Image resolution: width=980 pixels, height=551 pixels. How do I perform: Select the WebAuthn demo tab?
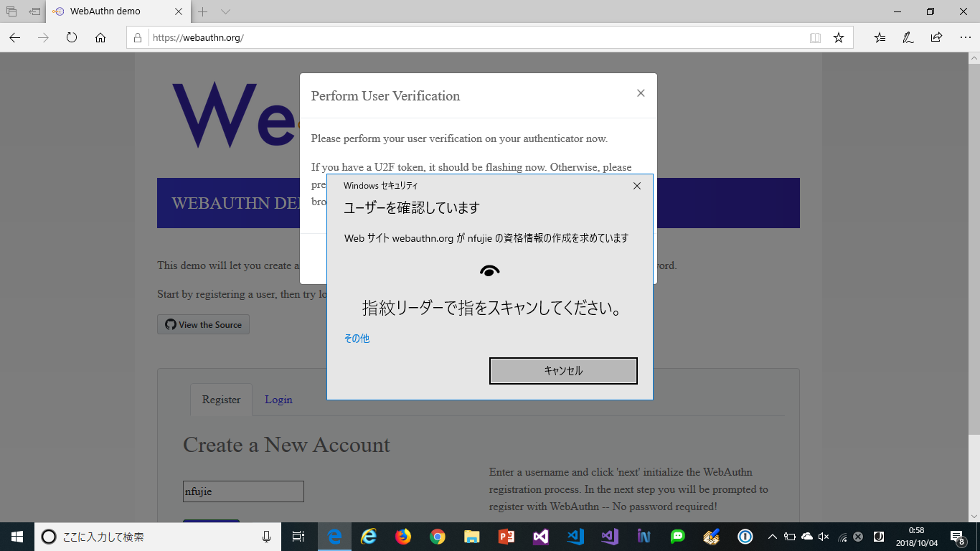[x=118, y=11]
